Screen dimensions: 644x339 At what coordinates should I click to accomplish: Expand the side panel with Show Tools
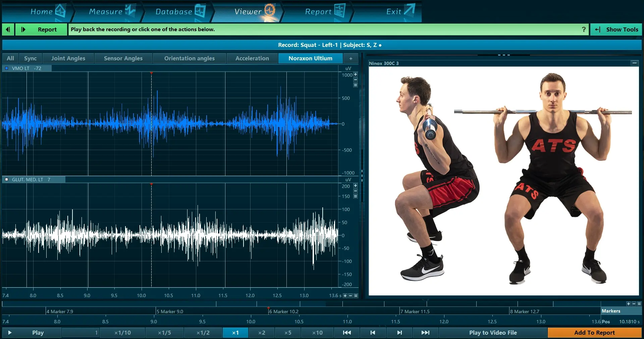coord(616,29)
